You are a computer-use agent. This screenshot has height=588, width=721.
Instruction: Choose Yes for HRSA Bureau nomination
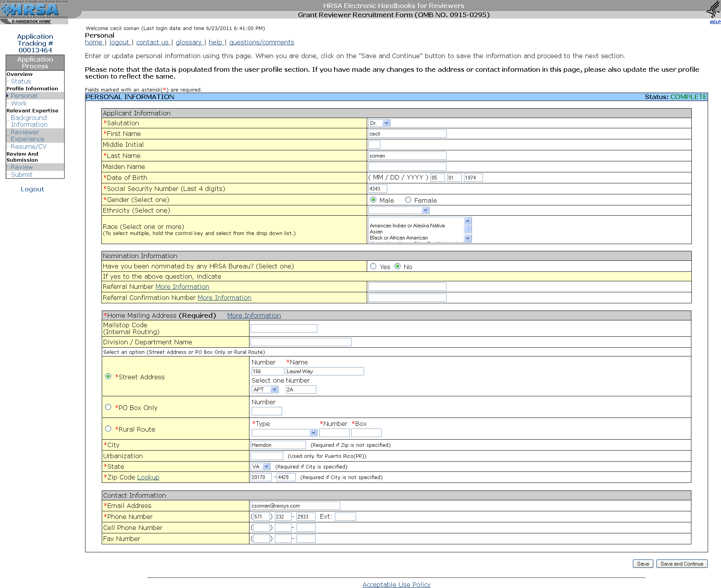pos(373,266)
